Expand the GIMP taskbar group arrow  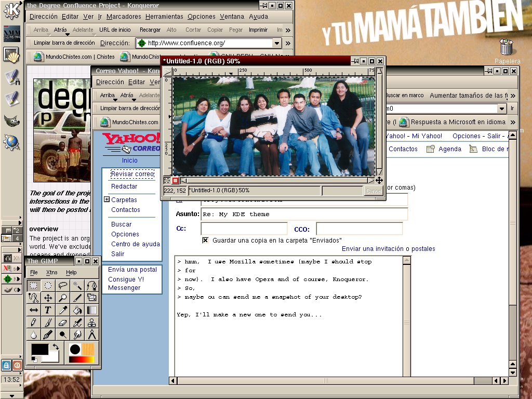(19, 290)
